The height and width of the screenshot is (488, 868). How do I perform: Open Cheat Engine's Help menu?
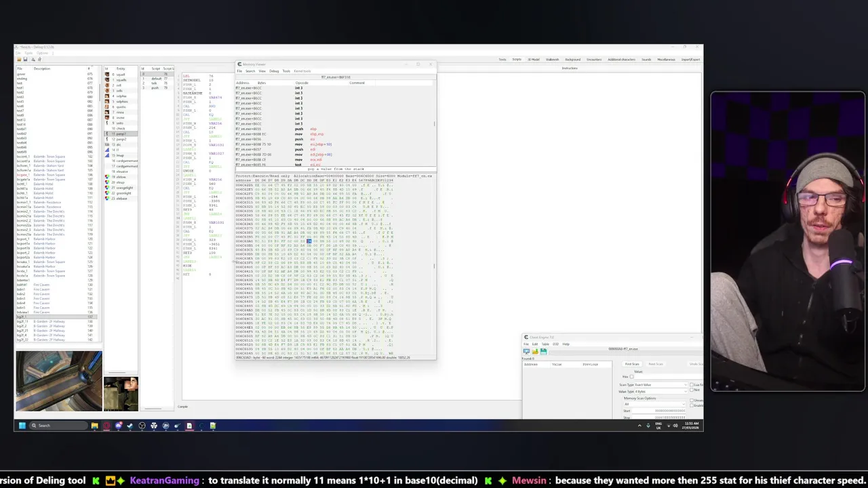click(x=566, y=344)
